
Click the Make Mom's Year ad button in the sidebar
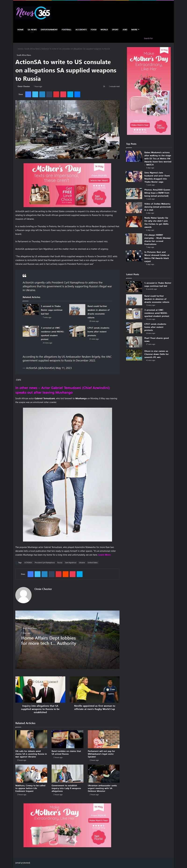(x=140, y=125)
